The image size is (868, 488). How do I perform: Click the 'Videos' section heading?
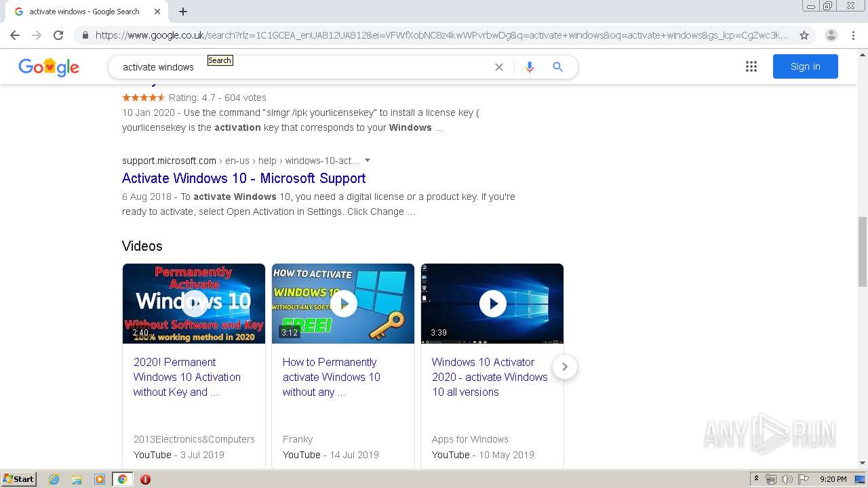pyautogui.click(x=142, y=246)
